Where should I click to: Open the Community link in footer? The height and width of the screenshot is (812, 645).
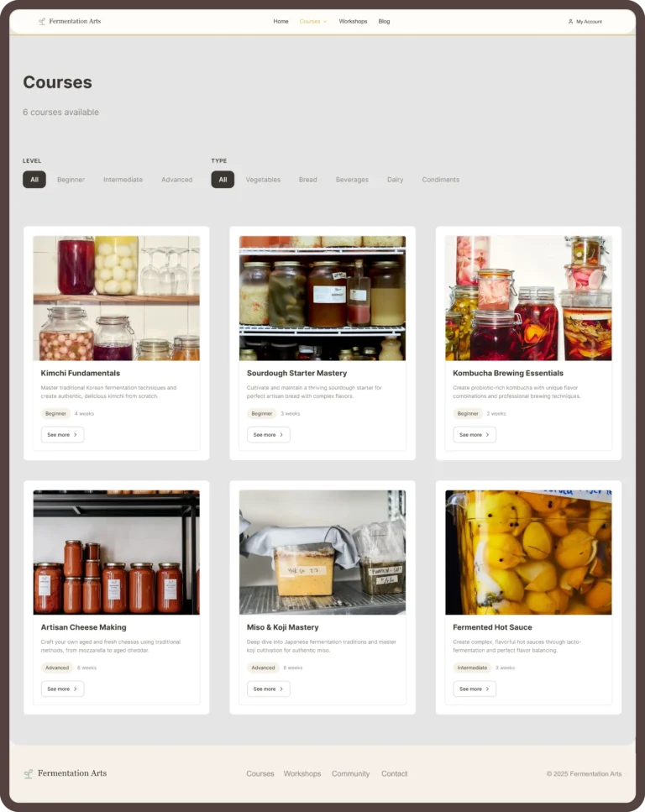[x=351, y=773]
